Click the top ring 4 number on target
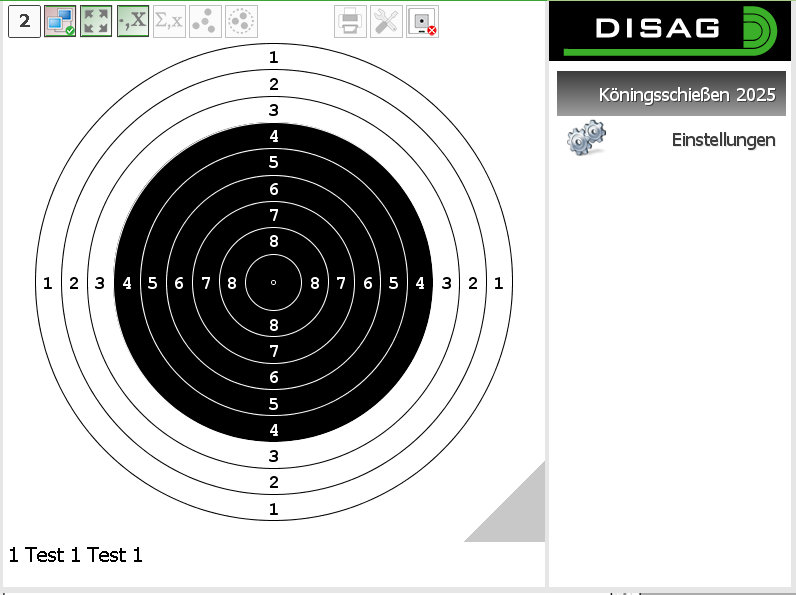Image resolution: width=796 pixels, height=595 pixels. pos(274,136)
